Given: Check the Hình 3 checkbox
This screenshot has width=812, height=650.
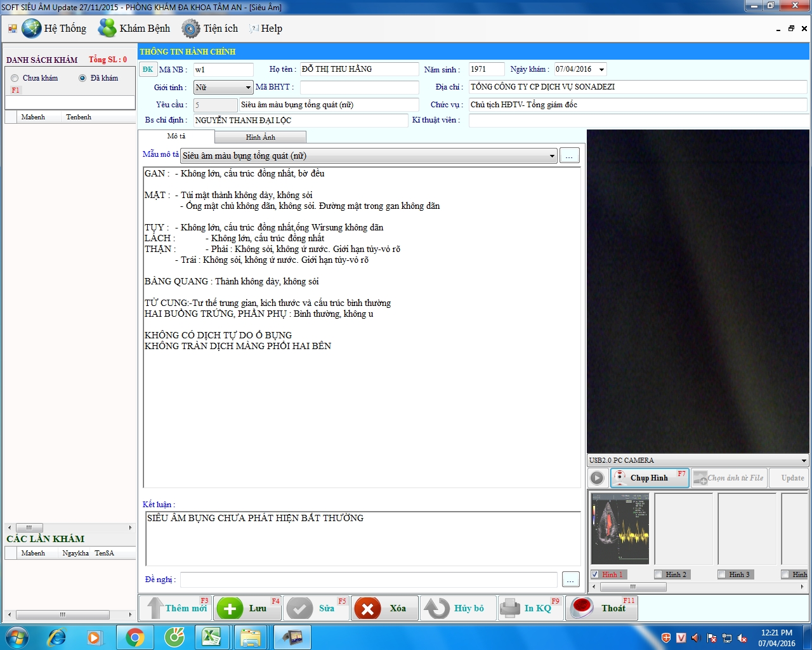Looking at the screenshot, I should (x=721, y=574).
